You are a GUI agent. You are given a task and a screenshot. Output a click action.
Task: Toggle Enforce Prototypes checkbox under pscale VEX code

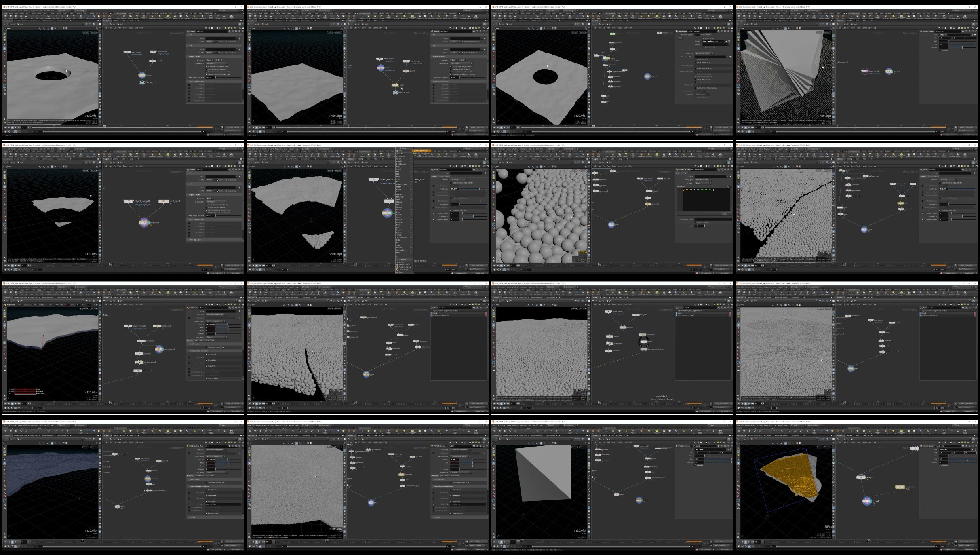696,222
